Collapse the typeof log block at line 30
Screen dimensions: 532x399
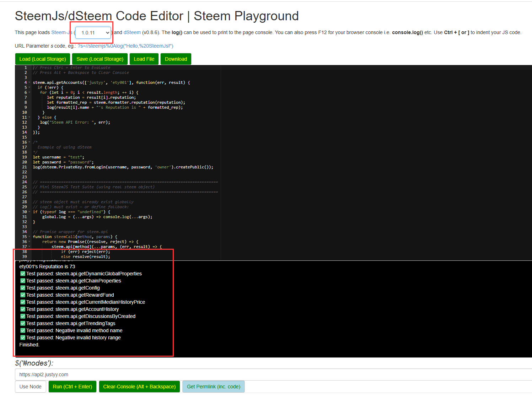pyautogui.click(x=29, y=212)
